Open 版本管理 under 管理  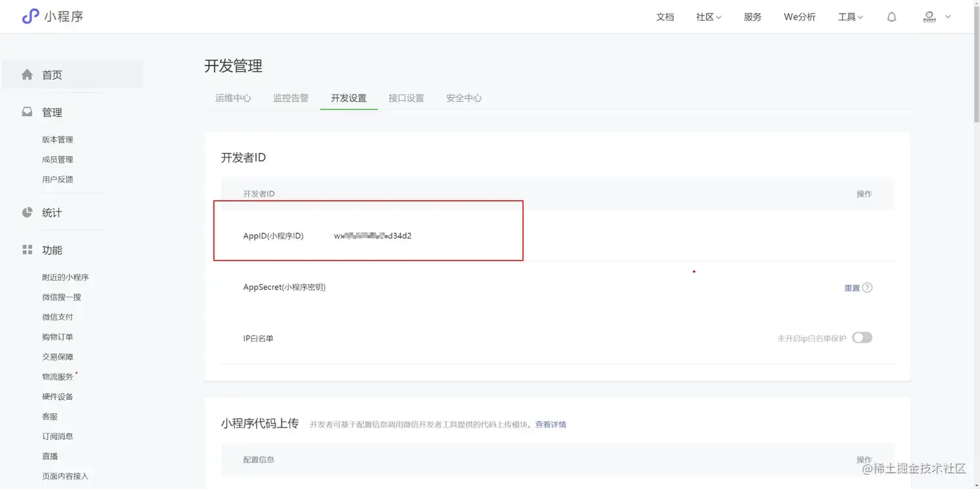coord(58,139)
